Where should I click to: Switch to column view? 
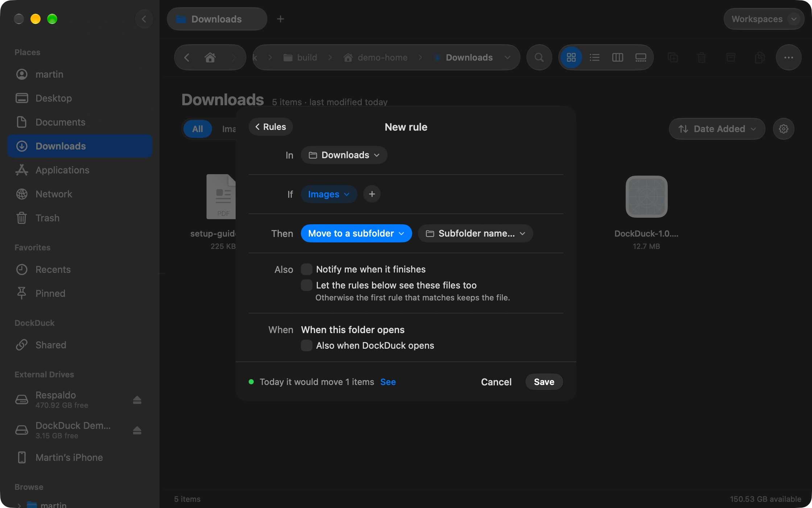click(x=618, y=57)
